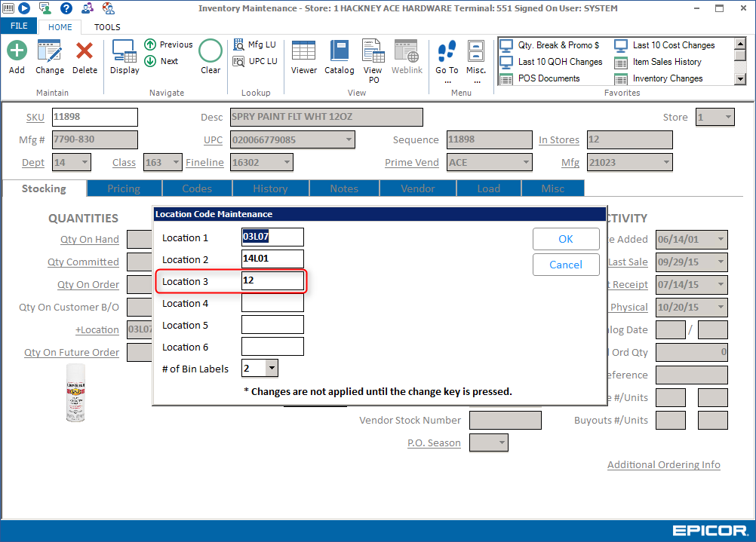Open POS Documents favorite
The image size is (756, 542).
point(540,78)
